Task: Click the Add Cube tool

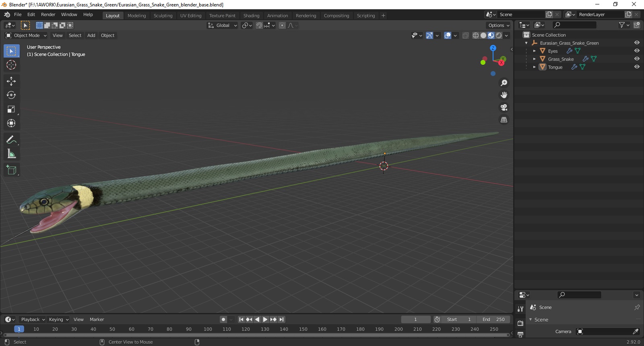Action: (x=11, y=170)
